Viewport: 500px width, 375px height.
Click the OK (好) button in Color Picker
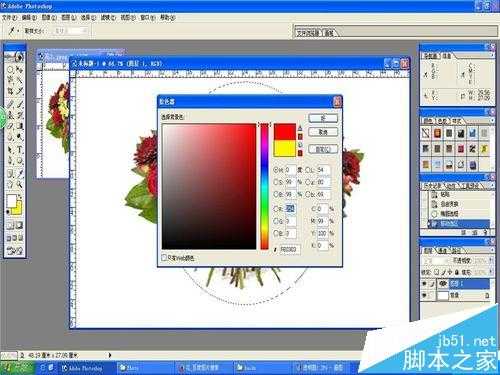323,118
